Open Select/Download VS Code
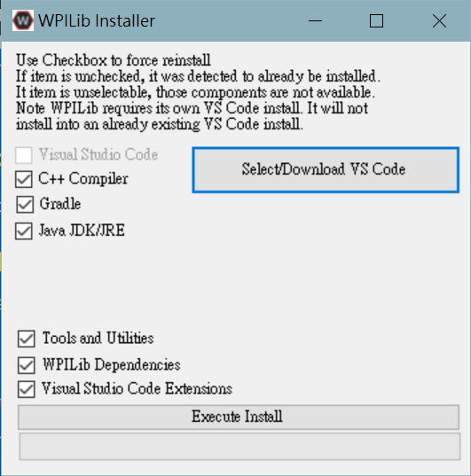This screenshot has width=471, height=476. pos(326,169)
